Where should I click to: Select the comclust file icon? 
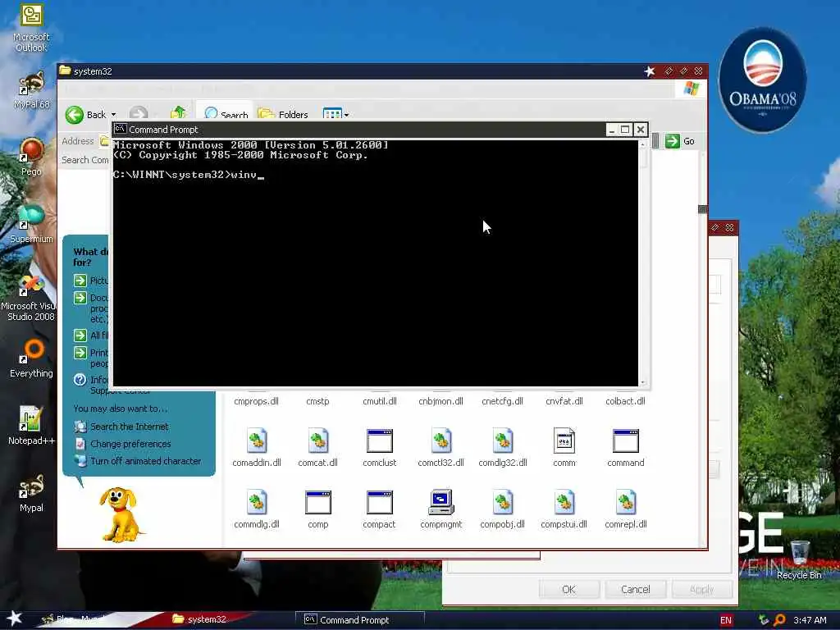[x=379, y=441]
